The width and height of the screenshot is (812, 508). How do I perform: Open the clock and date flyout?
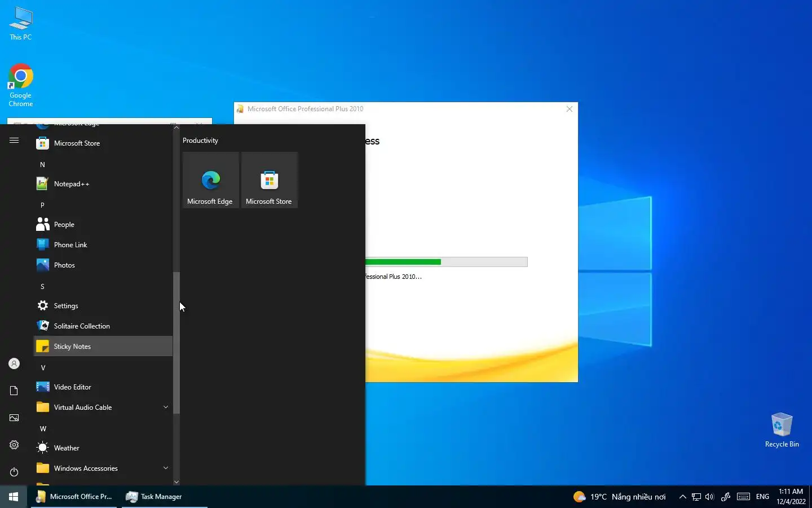click(x=791, y=497)
